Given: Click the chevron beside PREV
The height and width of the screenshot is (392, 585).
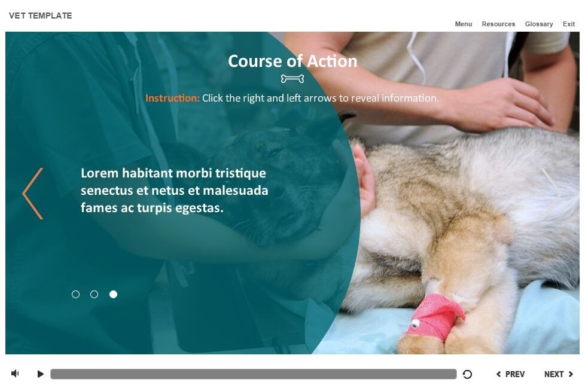Looking at the screenshot, I should (499, 374).
